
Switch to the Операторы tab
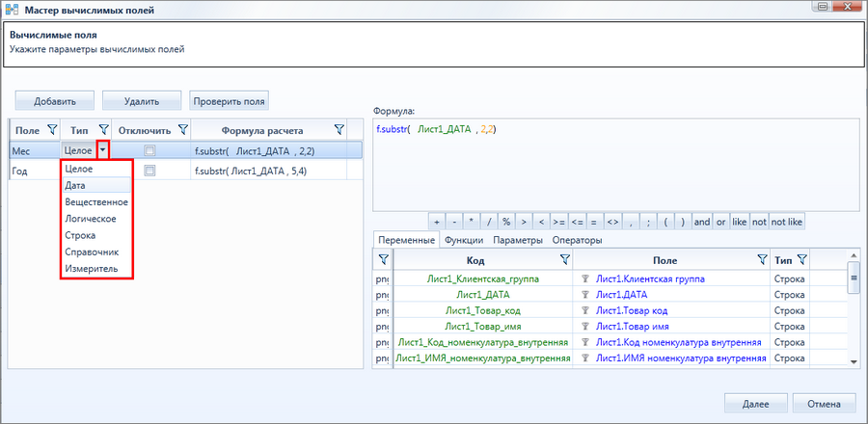click(578, 241)
